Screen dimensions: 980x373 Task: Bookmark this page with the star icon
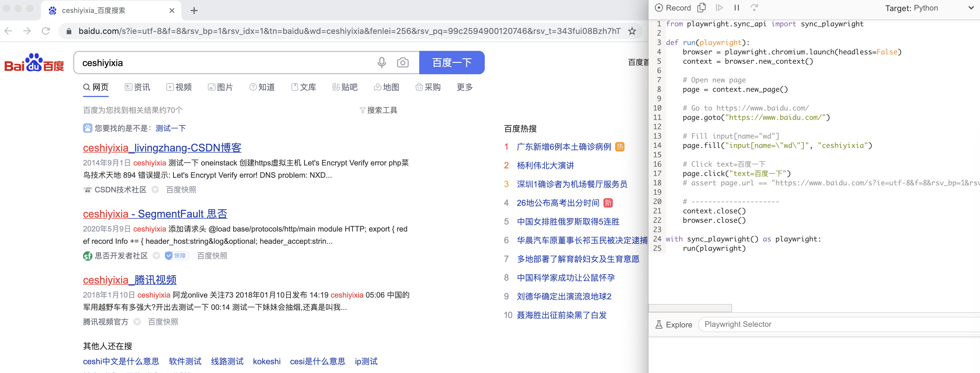632,31
